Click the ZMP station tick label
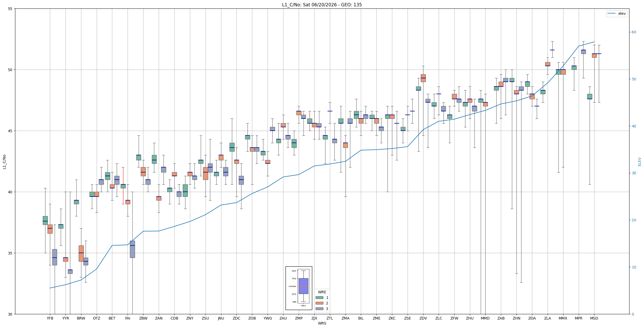This screenshot has height=328, width=644. tap(299, 318)
